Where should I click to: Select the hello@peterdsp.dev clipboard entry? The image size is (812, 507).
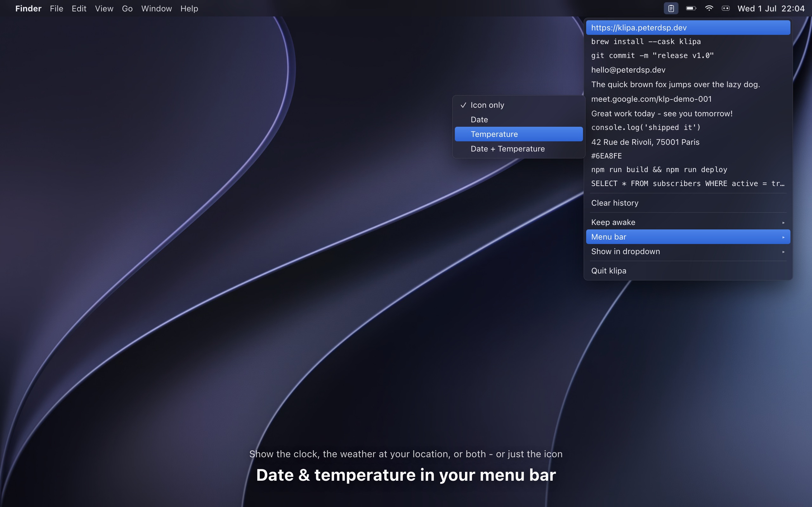tap(688, 70)
